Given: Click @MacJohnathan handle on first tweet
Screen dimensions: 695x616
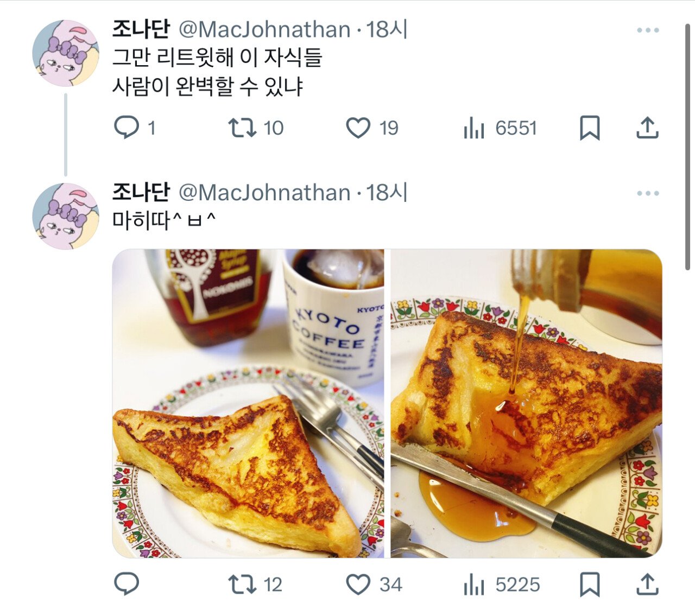Looking at the screenshot, I should pyautogui.click(x=264, y=30).
